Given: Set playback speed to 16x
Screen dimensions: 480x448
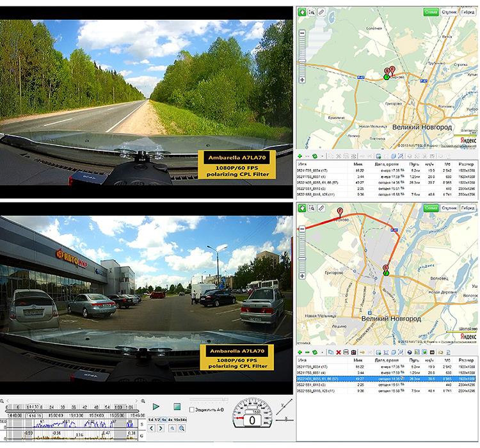Looking at the screenshot, I should (177, 420).
